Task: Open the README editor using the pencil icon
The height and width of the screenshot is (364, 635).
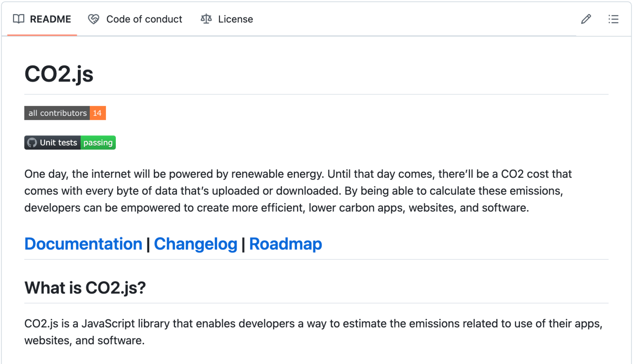Action: (x=586, y=19)
